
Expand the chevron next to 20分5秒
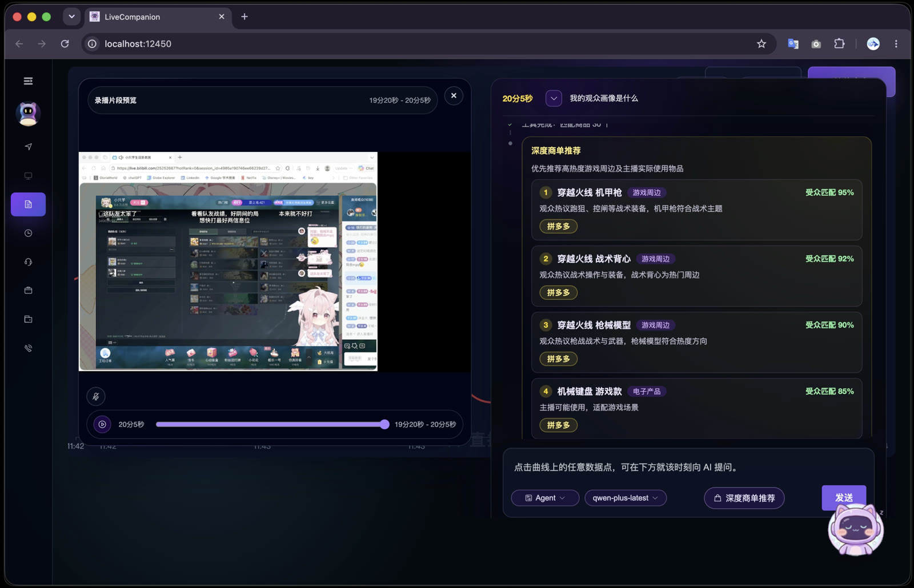pyautogui.click(x=554, y=98)
